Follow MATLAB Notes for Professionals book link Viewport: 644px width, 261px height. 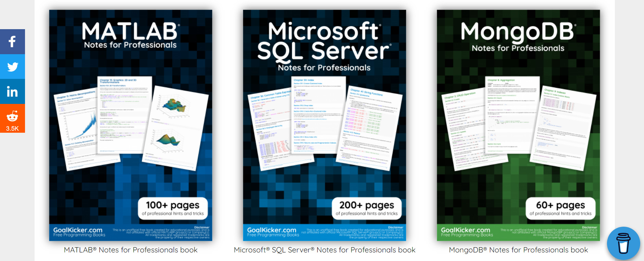tap(131, 250)
